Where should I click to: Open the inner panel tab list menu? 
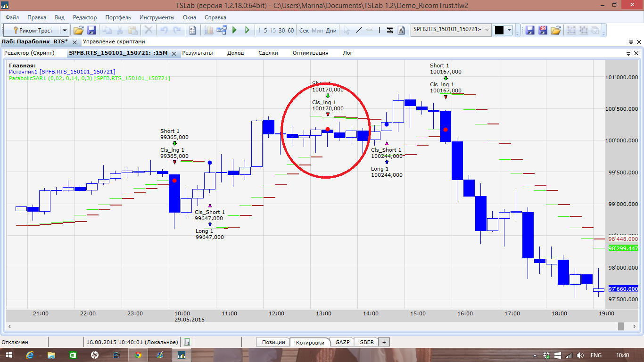point(629,53)
